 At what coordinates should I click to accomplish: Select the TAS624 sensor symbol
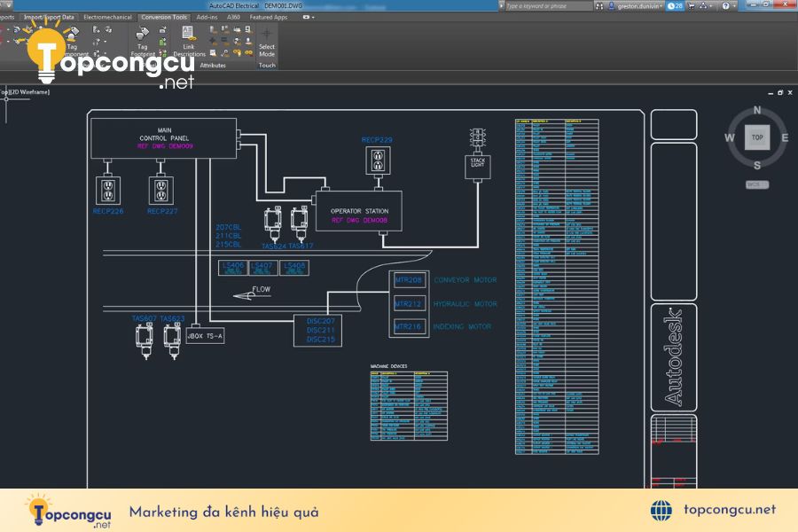click(x=273, y=224)
